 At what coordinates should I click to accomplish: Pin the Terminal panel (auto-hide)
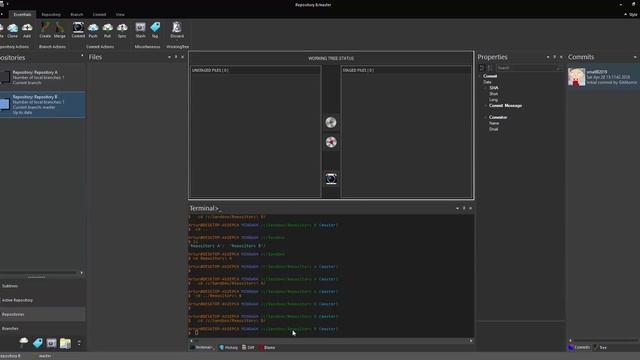tap(464, 208)
